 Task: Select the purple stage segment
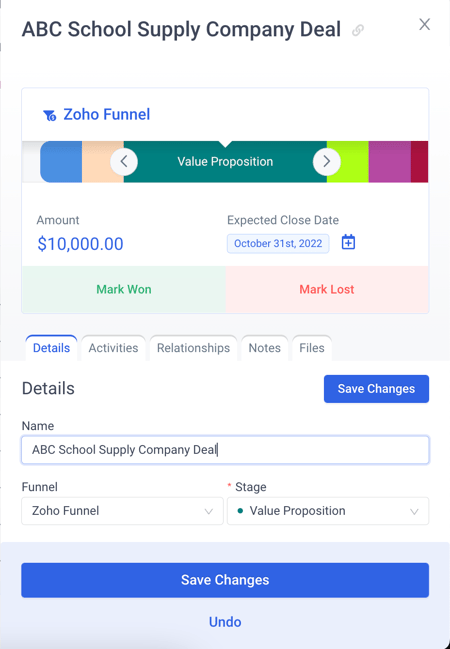pos(390,161)
